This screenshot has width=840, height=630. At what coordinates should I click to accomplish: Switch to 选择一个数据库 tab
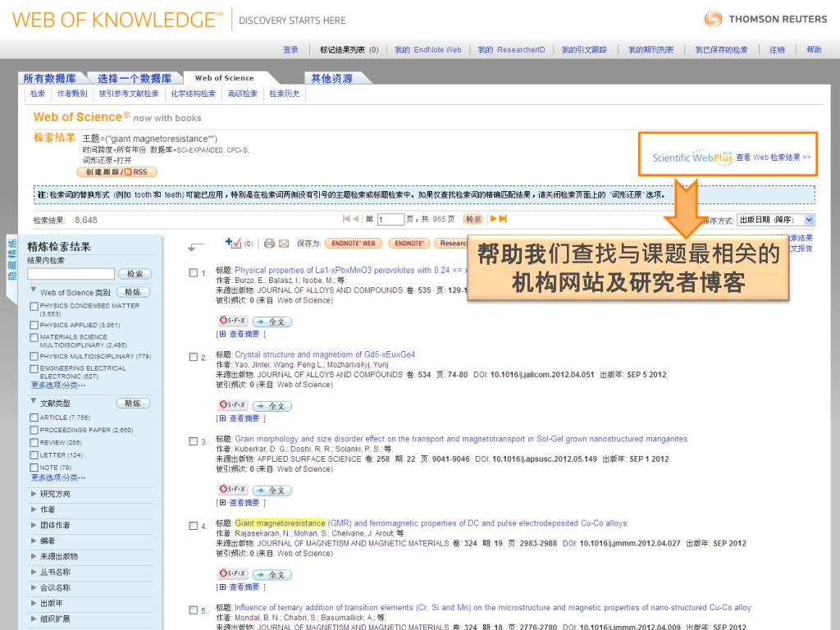pos(135,78)
